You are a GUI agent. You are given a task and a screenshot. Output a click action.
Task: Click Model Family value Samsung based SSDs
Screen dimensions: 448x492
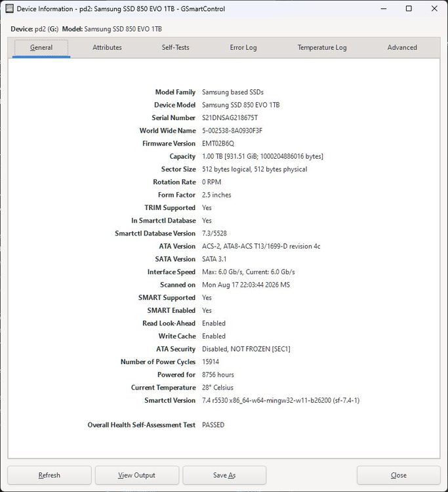(x=233, y=92)
